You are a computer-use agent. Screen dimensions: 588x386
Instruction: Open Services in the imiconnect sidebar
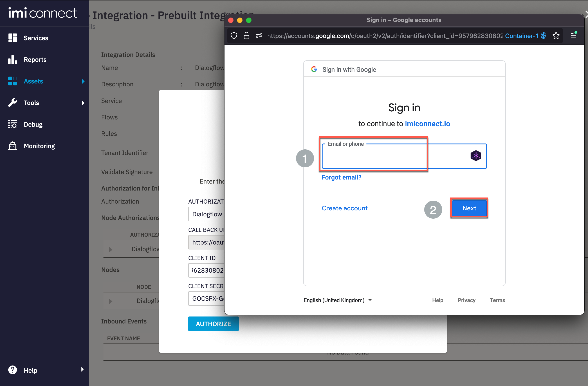pyautogui.click(x=45, y=38)
